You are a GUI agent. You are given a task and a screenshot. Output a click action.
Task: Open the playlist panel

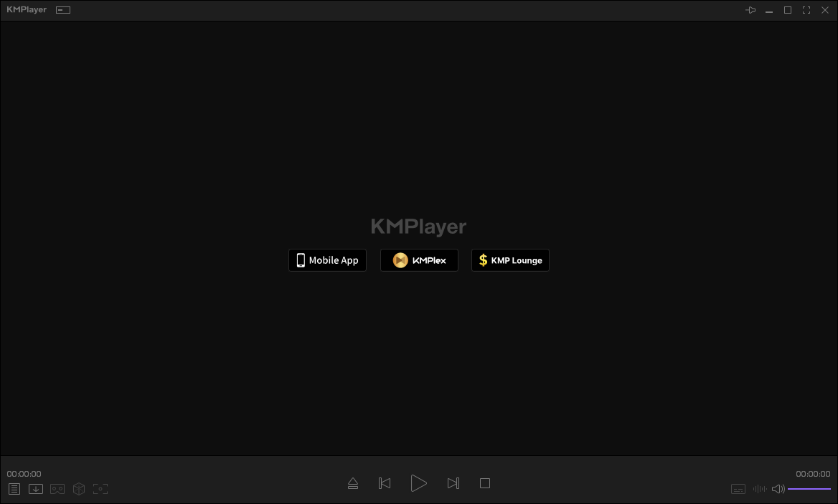[14, 488]
